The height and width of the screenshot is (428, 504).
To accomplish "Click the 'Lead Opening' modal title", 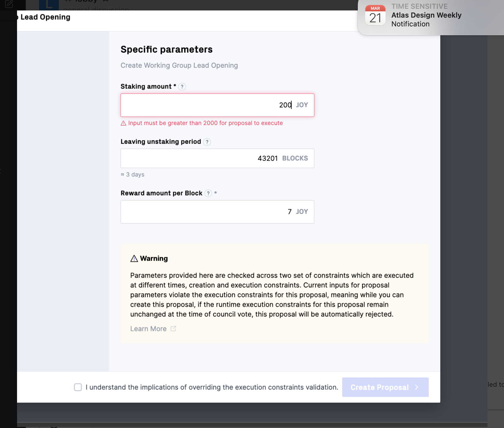I will pos(45,17).
